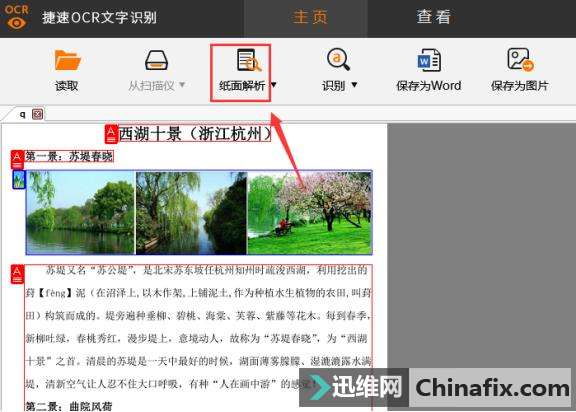
Task: Click the 识别 magnifier icon
Action: coord(338,59)
